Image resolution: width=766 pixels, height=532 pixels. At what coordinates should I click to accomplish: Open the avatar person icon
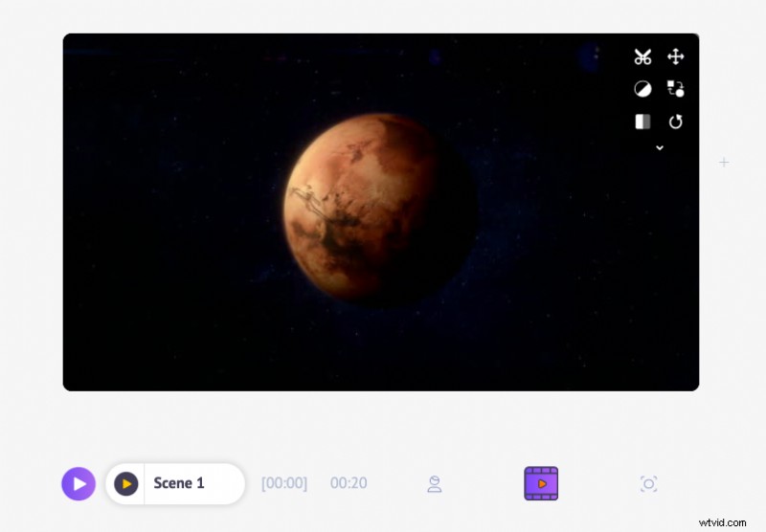pyautogui.click(x=435, y=484)
